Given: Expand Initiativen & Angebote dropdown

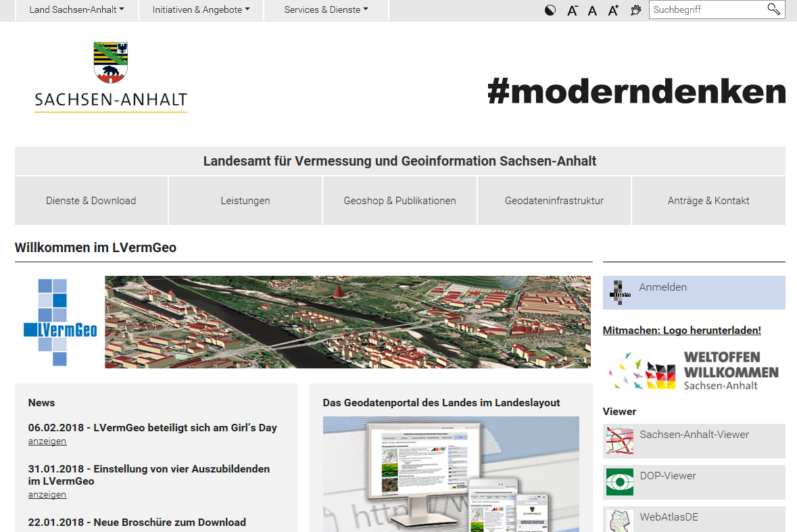Looking at the screenshot, I should [x=201, y=9].
